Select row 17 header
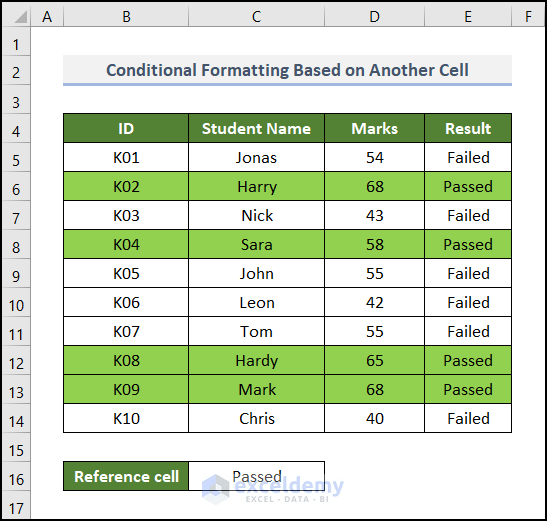547x521 pixels. (16, 505)
